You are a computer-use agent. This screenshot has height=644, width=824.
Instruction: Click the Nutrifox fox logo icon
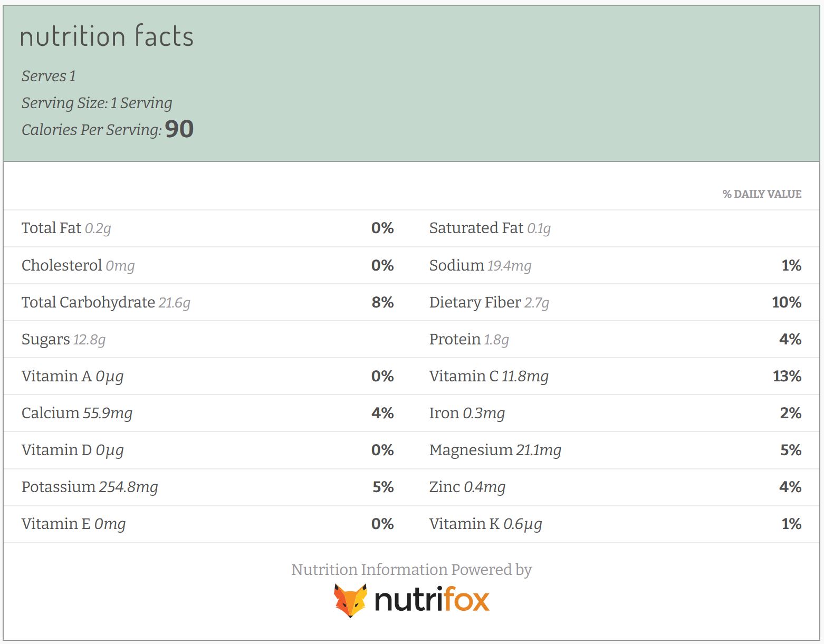tap(350, 600)
